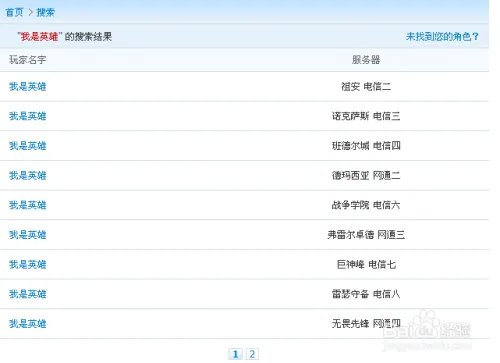Screen dimensions: 500x363
Task: Select server text 德玛西亚 网通二
Action: point(366,175)
